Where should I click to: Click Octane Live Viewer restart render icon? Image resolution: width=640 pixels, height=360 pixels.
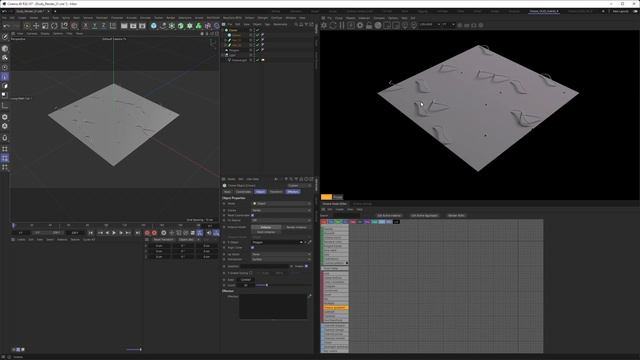click(x=333, y=25)
